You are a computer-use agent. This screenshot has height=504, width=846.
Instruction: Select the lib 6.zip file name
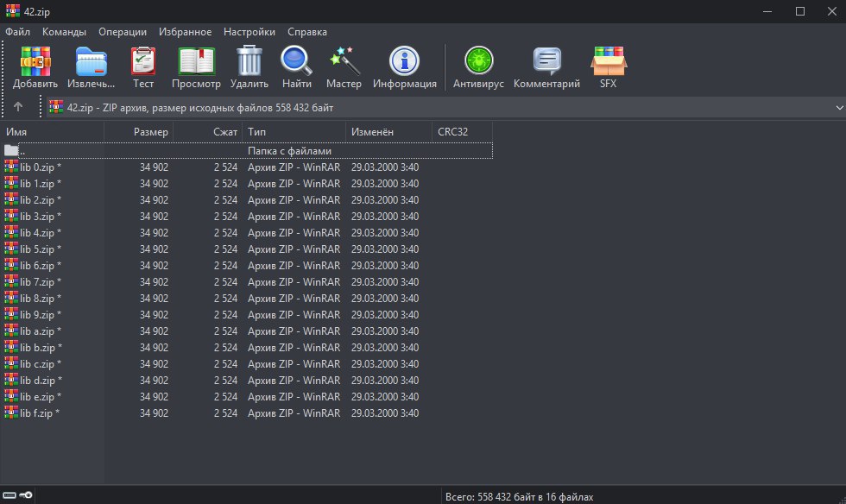(x=41, y=266)
